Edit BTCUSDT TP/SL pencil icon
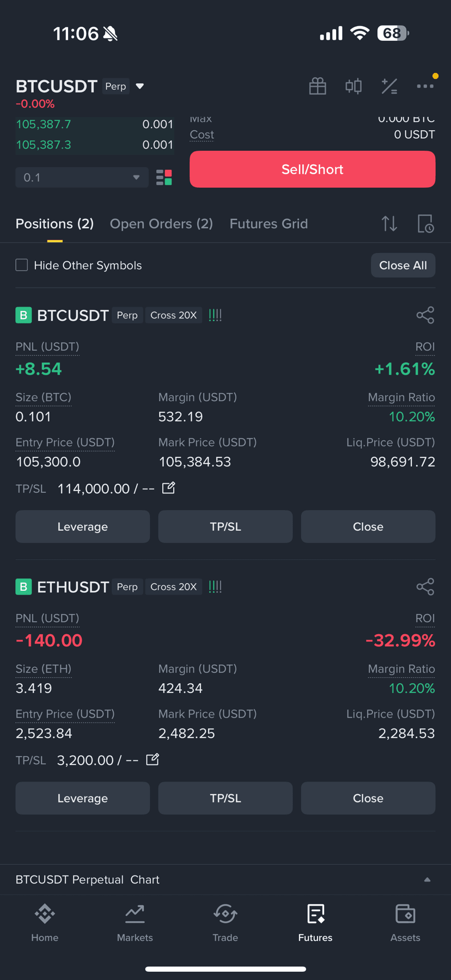Image resolution: width=451 pixels, height=980 pixels. click(169, 488)
